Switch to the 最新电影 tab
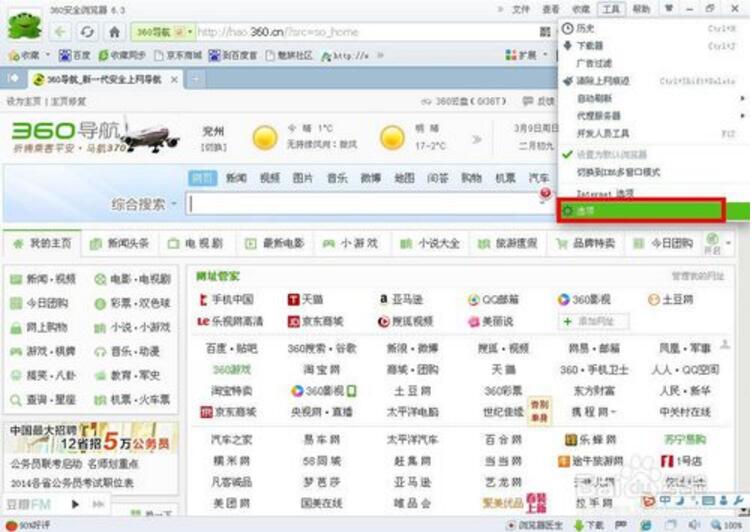753x532 pixels. click(275, 244)
